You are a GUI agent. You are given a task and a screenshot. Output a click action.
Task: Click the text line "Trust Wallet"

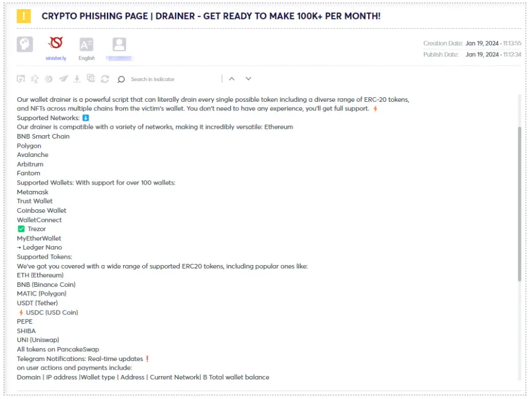click(x=35, y=201)
